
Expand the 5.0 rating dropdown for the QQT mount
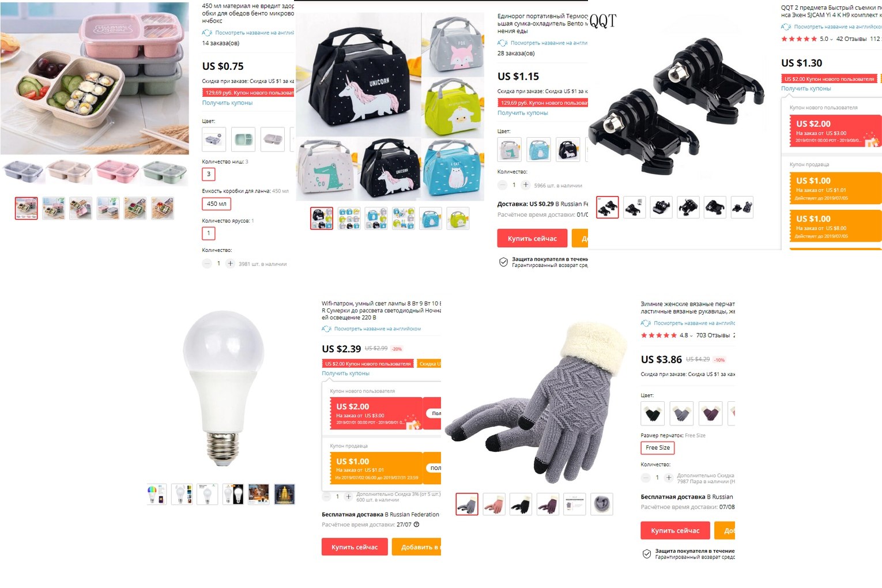(x=831, y=39)
